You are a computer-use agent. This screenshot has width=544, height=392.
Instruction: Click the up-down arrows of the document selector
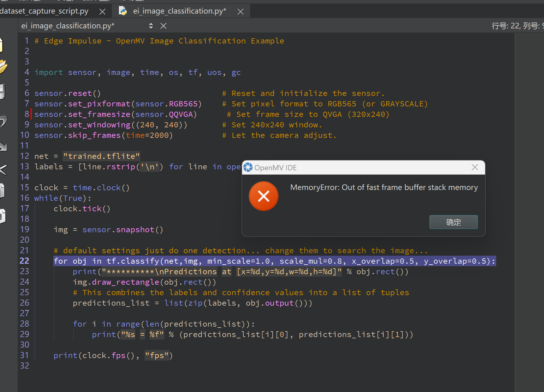point(151,26)
